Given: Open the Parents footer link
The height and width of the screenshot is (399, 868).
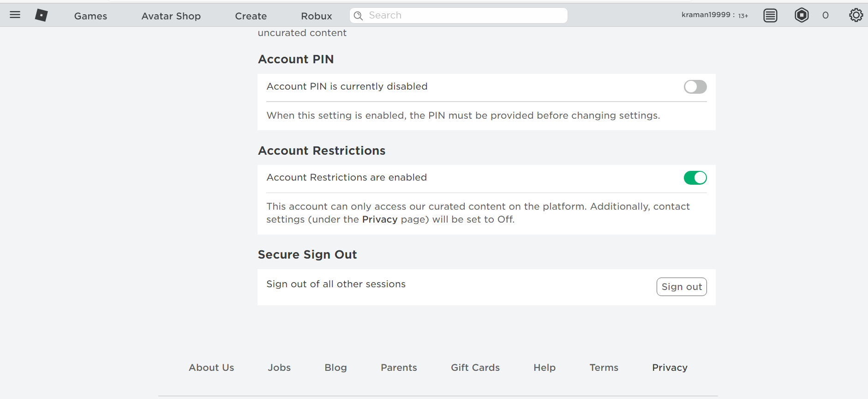Looking at the screenshot, I should coord(399,368).
